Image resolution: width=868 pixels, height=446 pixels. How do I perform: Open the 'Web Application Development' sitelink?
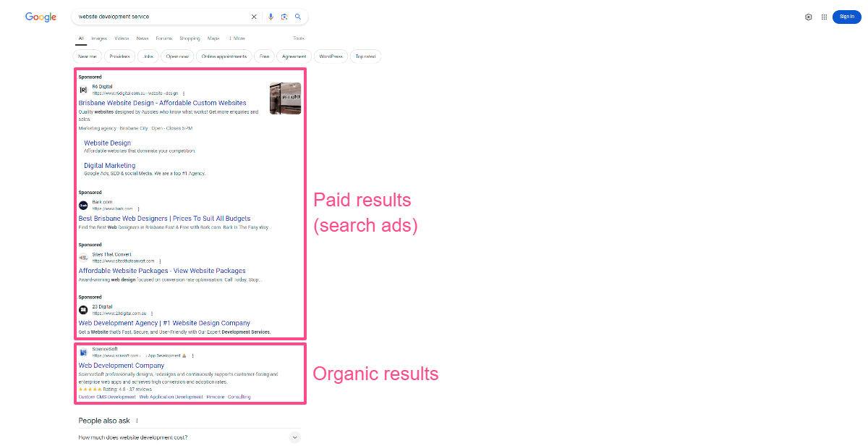coord(171,397)
